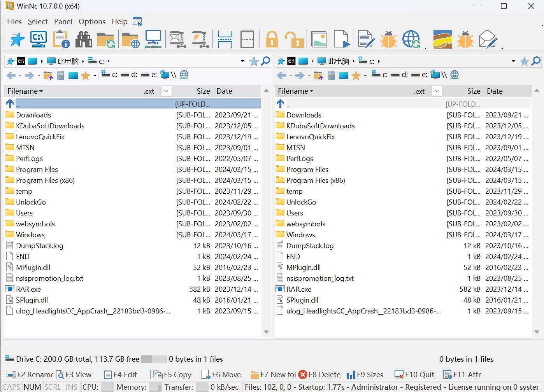Screen dimensions: 544x392
Task: Toggle the SCRL status bar indicator
Action: pos(53,387)
